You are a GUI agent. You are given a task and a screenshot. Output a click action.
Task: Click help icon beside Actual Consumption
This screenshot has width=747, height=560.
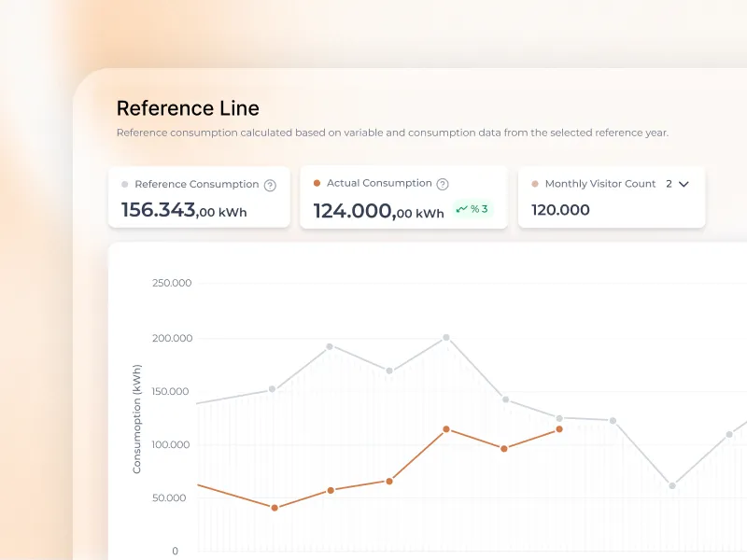pyautogui.click(x=443, y=184)
